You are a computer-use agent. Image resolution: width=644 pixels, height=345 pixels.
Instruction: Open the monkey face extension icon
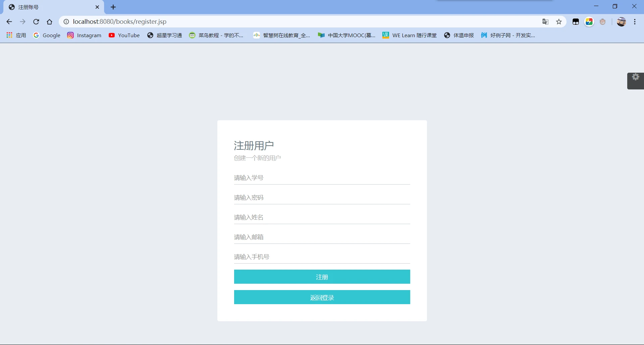[x=603, y=22]
